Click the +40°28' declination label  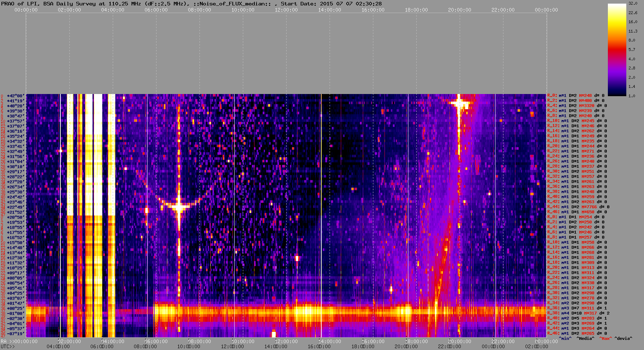(16, 106)
